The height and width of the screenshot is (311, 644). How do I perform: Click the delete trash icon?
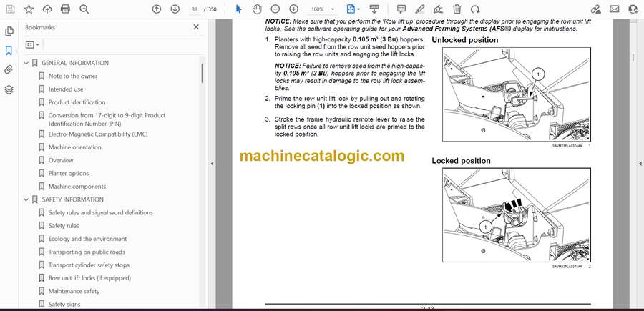tap(457, 9)
